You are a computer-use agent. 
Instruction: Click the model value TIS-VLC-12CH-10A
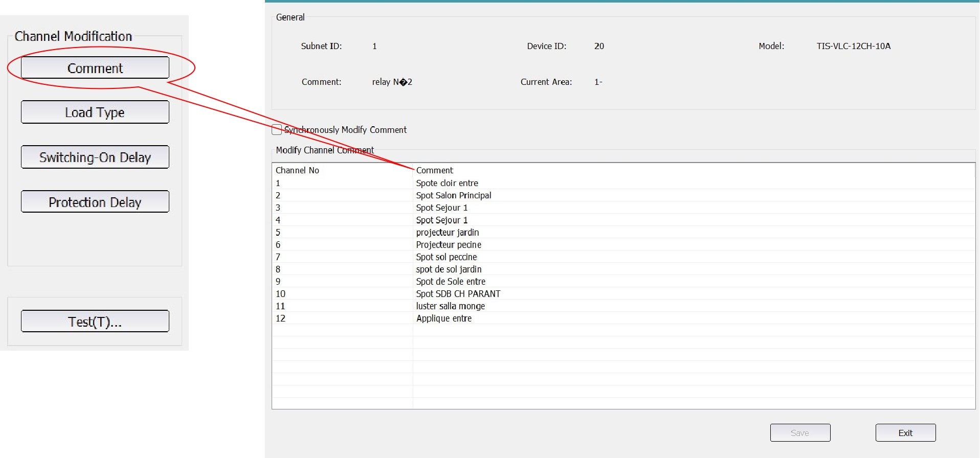point(854,46)
